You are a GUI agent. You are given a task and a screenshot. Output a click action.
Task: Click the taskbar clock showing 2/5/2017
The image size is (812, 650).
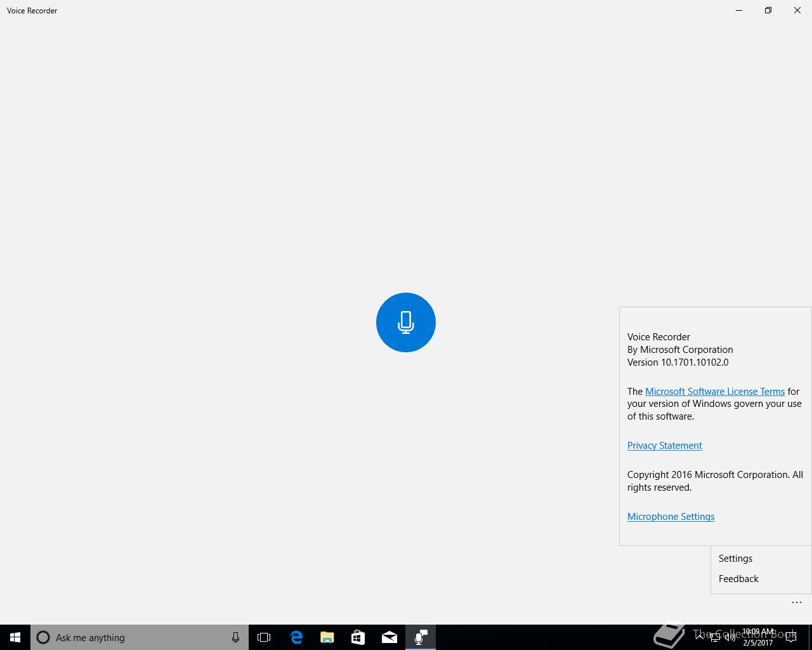pos(758,637)
